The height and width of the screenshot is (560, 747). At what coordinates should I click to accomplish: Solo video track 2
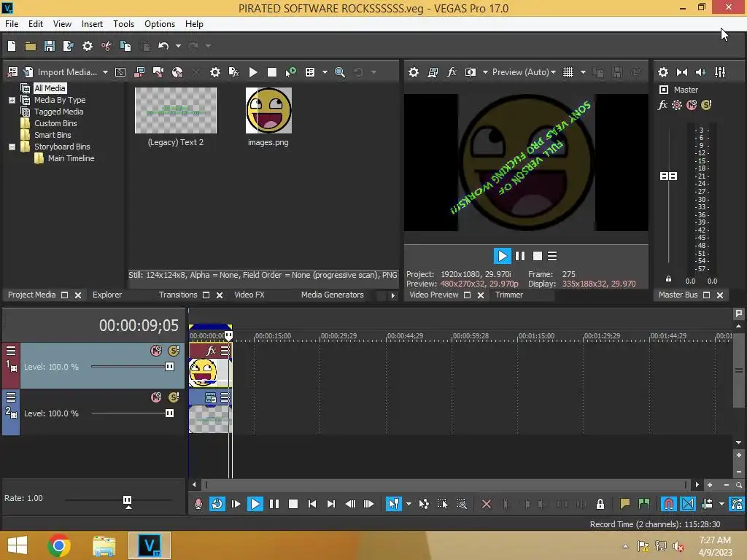174,397
